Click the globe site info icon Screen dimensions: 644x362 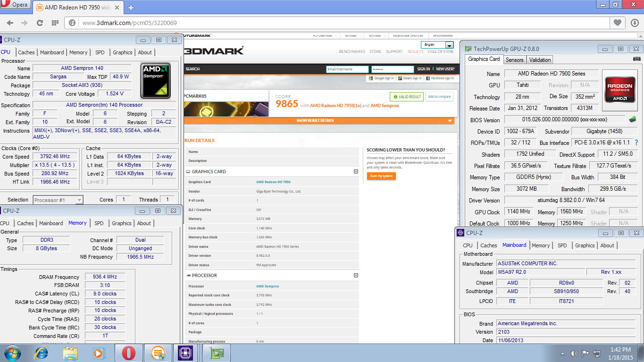[73, 23]
